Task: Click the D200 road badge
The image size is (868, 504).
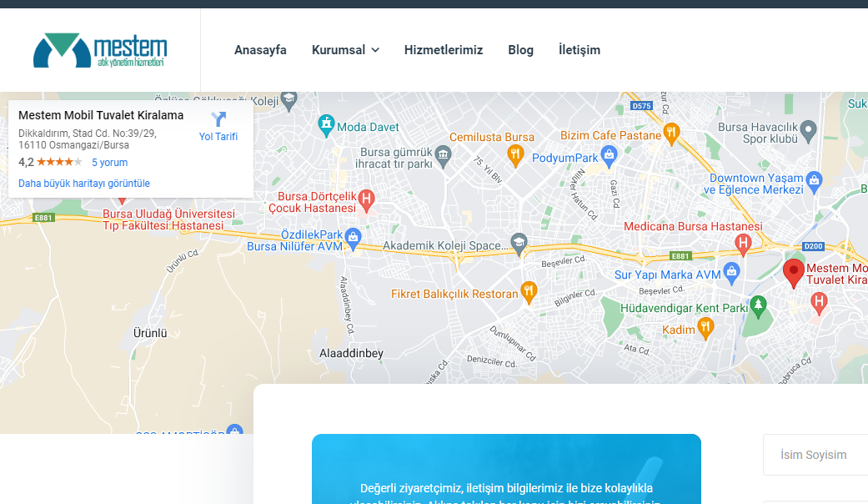Action: tap(813, 246)
